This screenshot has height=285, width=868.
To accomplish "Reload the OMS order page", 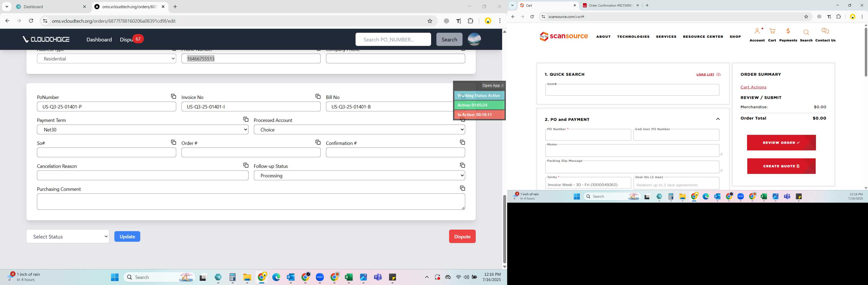I will 31,21.
